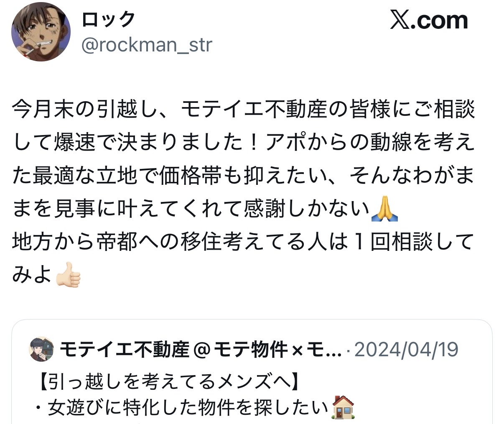Click the word みよ on last line
This screenshot has height=424, width=504.
[x=32, y=275]
